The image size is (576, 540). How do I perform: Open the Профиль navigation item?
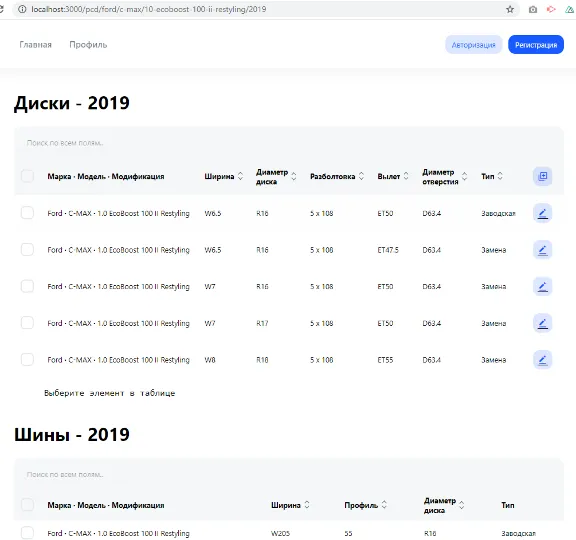[88, 44]
